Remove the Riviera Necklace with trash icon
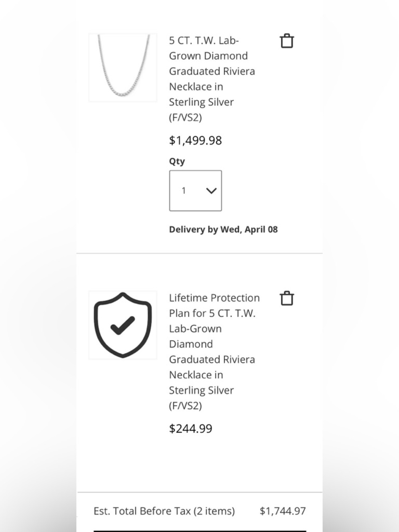The width and height of the screenshot is (399, 532). pos(286,41)
